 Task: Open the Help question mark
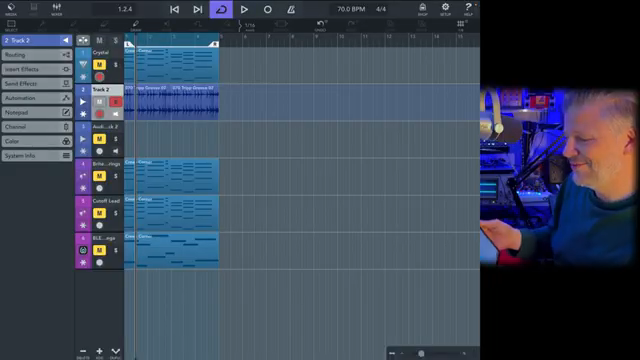(468, 9)
